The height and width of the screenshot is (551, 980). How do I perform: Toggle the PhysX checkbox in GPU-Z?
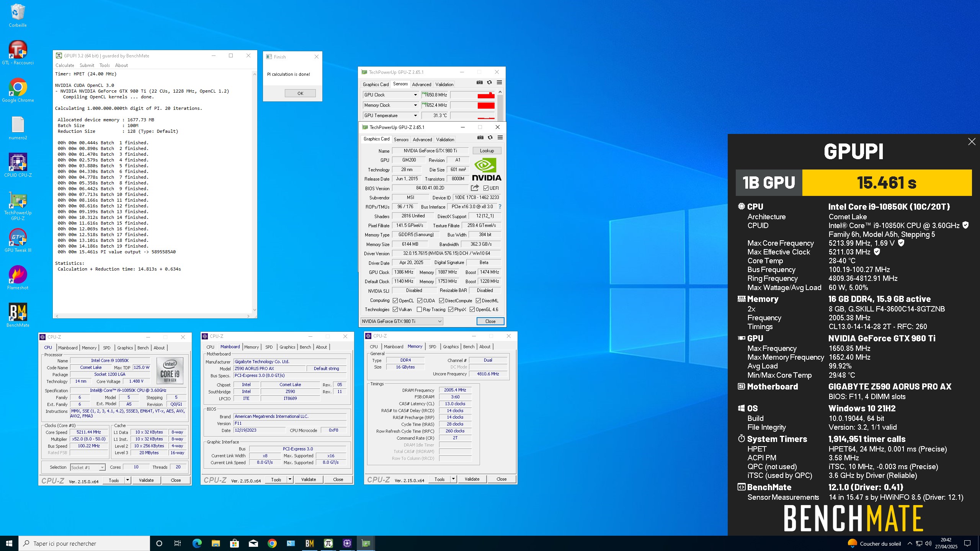[x=451, y=310]
